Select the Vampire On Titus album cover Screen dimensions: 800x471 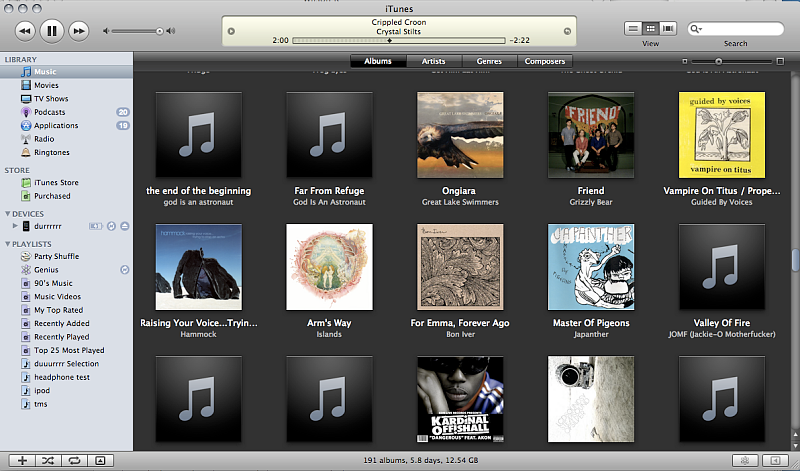point(721,135)
